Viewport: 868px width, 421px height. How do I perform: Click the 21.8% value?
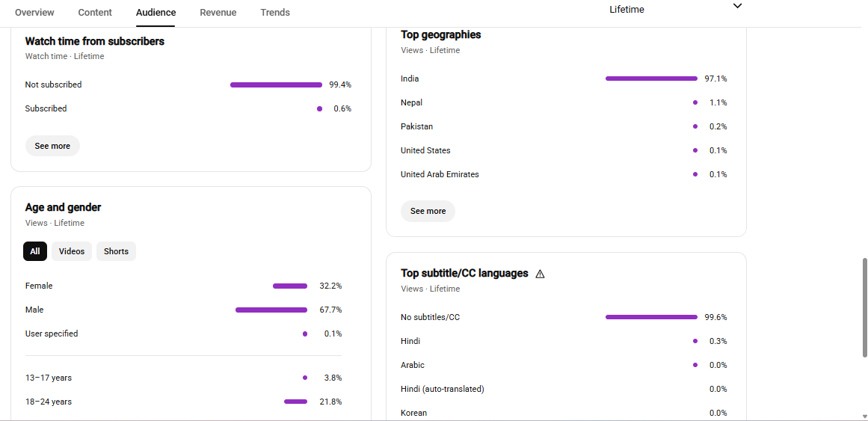point(330,402)
